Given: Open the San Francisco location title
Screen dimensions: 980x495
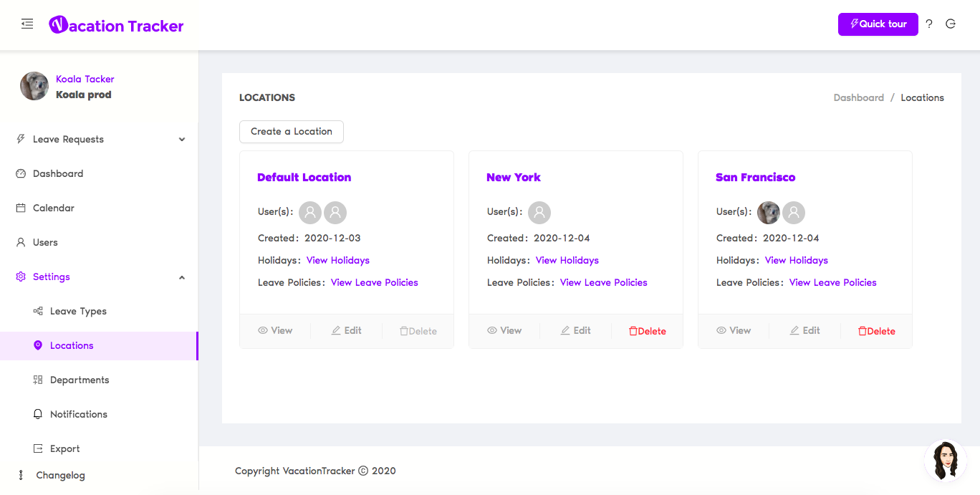Looking at the screenshot, I should (756, 177).
